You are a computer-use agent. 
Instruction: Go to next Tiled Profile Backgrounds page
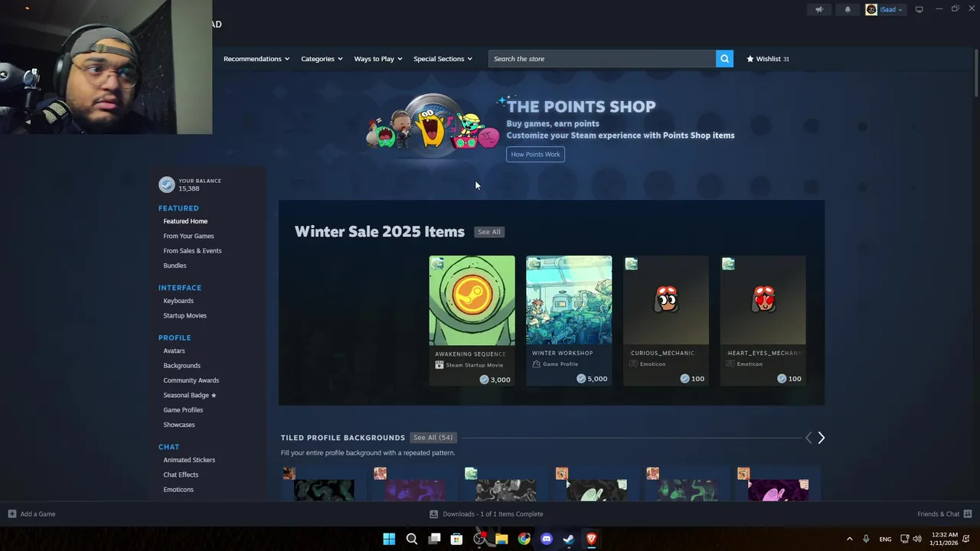(821, 438)
